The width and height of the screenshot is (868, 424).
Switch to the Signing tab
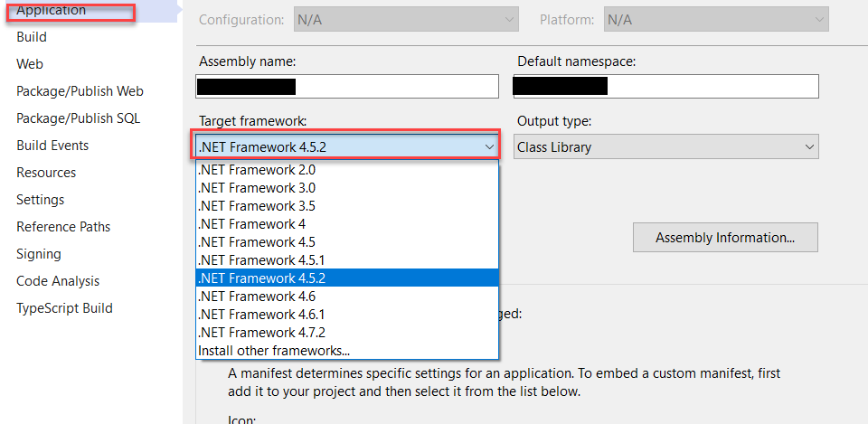(x=39, y=254)
